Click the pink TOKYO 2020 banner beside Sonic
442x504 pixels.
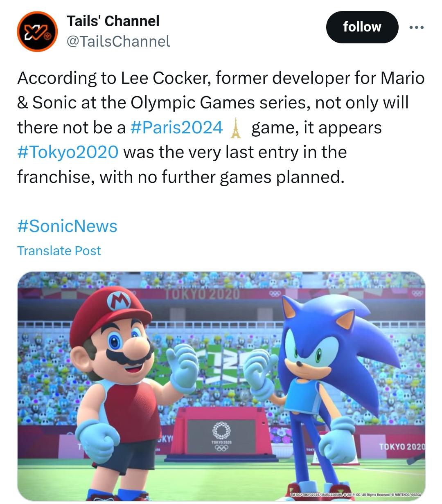[393, 446]
